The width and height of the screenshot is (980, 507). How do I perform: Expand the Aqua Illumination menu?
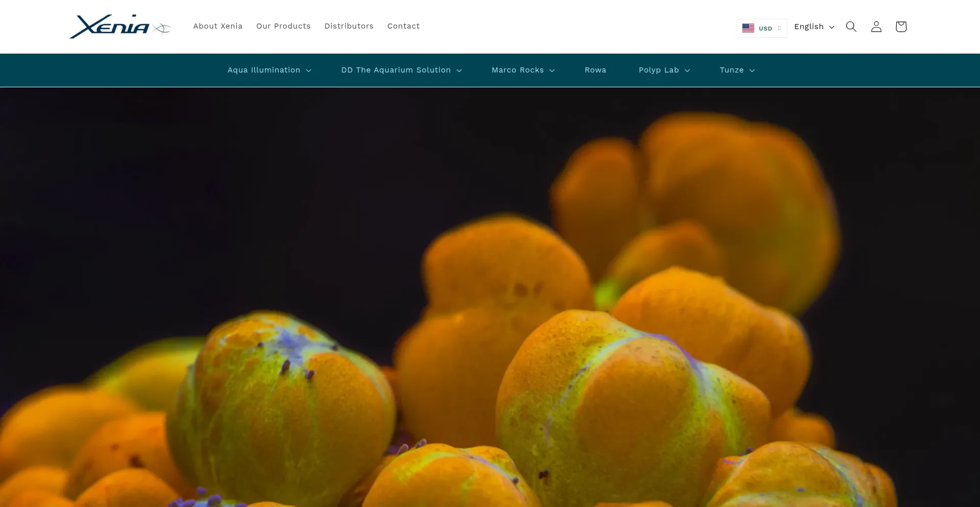(x=269, y=70)
